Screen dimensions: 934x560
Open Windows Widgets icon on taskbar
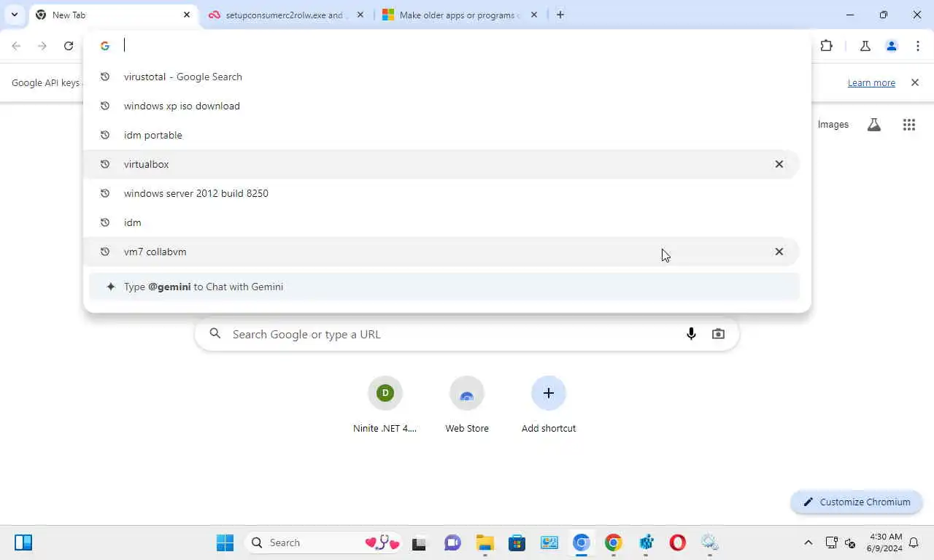pos(23,542)
